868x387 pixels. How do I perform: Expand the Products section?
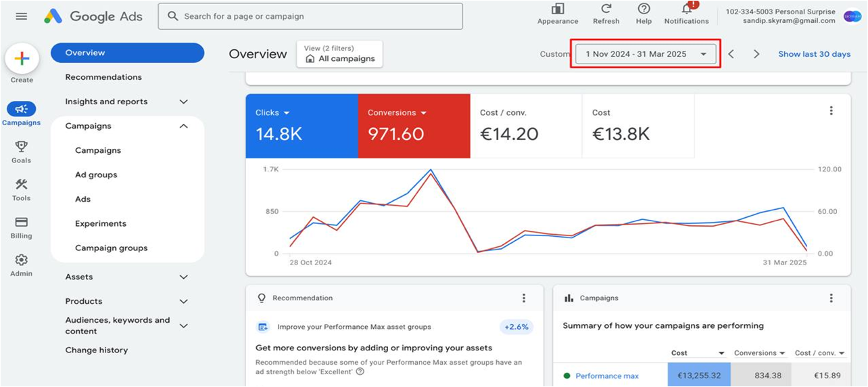(183, 301)
